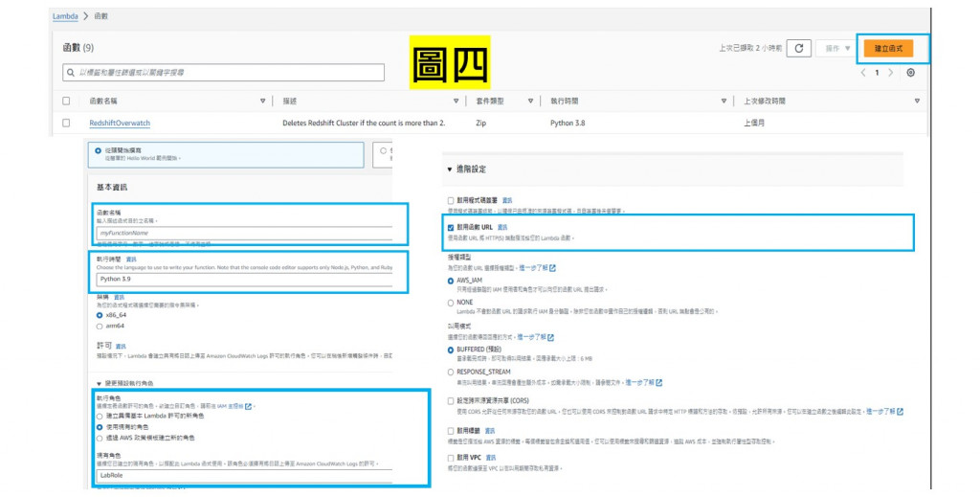Click the magnifier icon in the search box

[x=71, y=73]
